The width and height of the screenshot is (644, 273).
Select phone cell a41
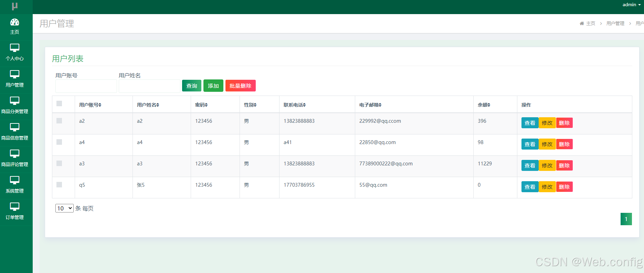pos(288,142)
